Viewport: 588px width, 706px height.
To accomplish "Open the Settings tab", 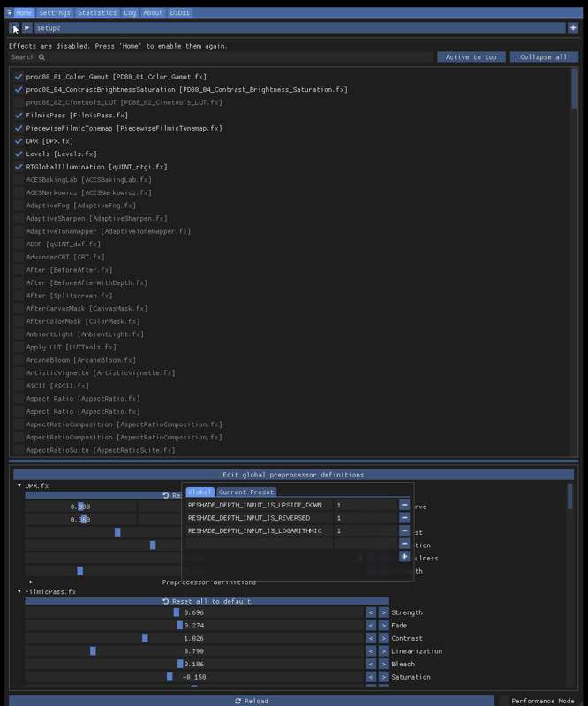I will point(55,12).
